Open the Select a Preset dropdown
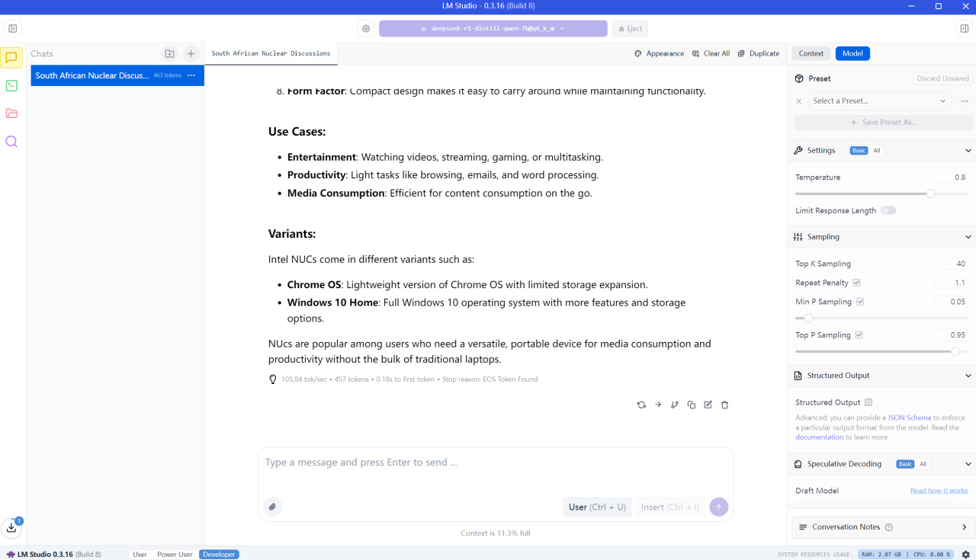Viewport: 976px width, 560px height. (879, 101)
